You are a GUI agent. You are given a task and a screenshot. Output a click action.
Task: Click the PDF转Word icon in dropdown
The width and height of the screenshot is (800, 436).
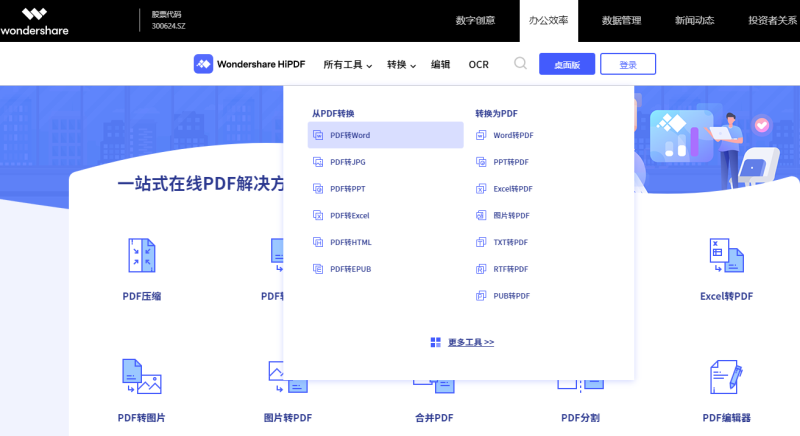[318, 135]
